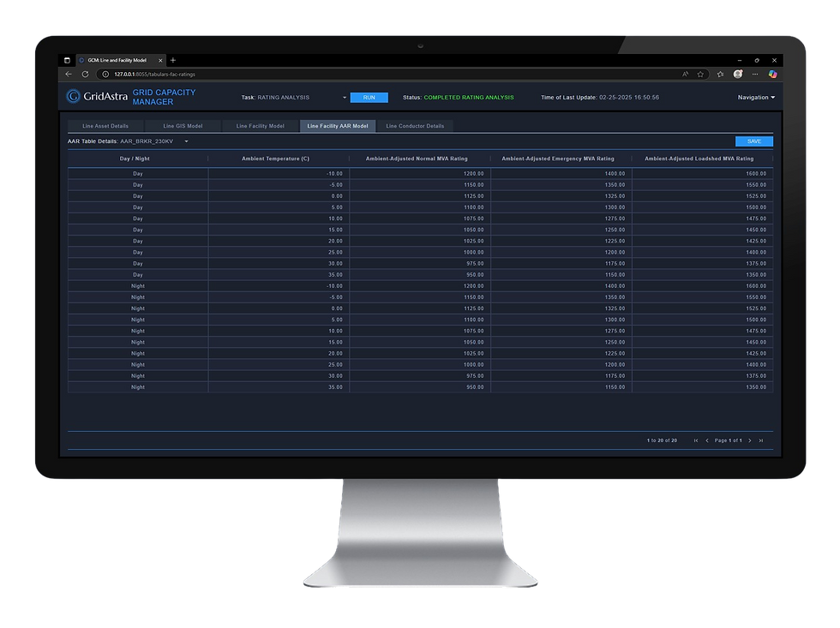Click the 'Page 1 of 1' indicator
The width and height of the screenshot is (840, 628).
point(728,440)
